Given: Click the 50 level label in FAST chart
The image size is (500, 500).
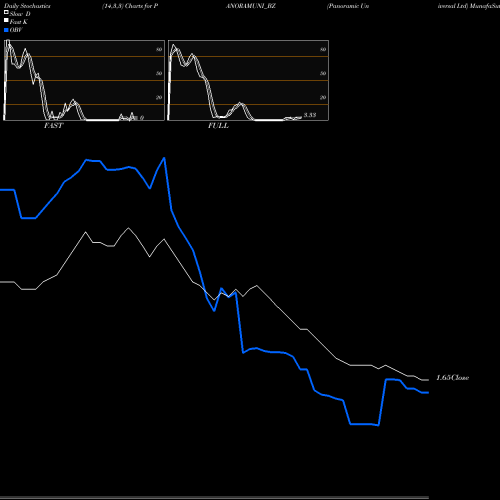Looking at the screenshot, I should 159,73.
